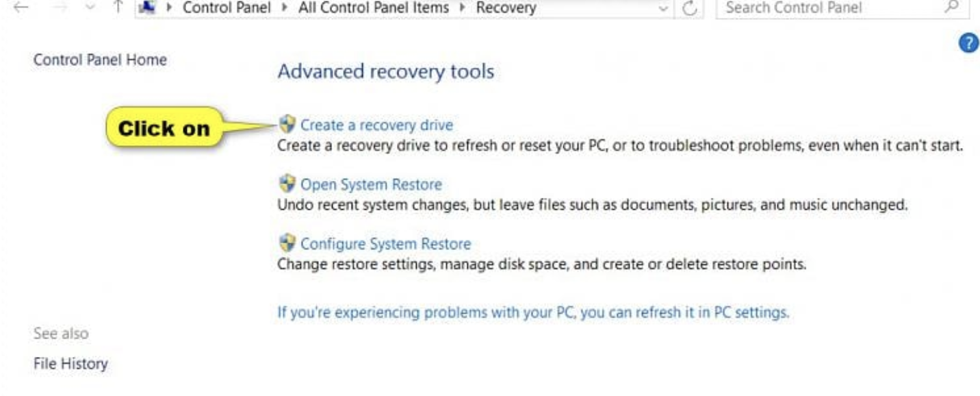Go to Control Panel breadcrumb
Viewport: 980px width, 396px height.
click(227, 8)
